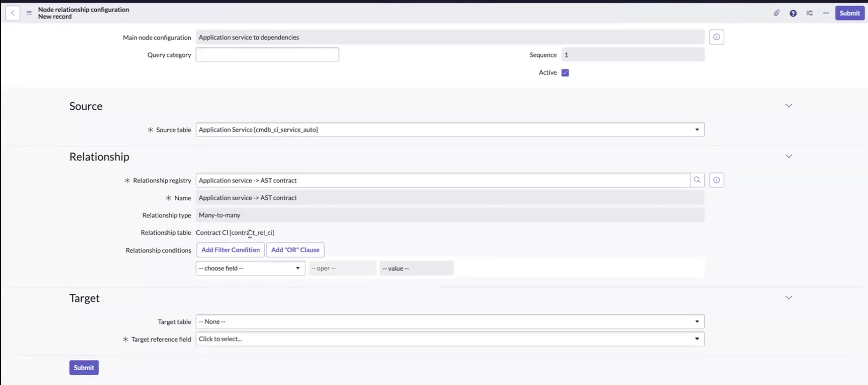This screenshot has width=868, height=385.
Task: Click the Target section heading
Action: tap(84, 298)
